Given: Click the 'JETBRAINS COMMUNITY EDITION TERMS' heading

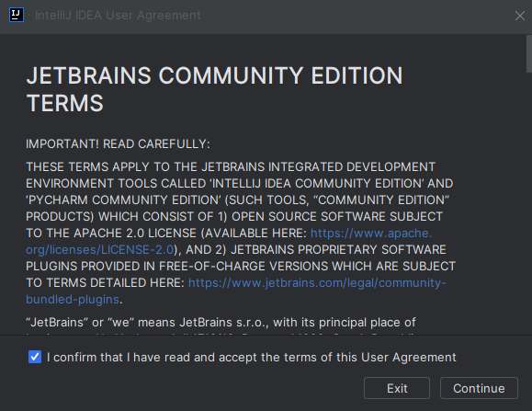Looking at the screenshot, I should pos(214,89).
